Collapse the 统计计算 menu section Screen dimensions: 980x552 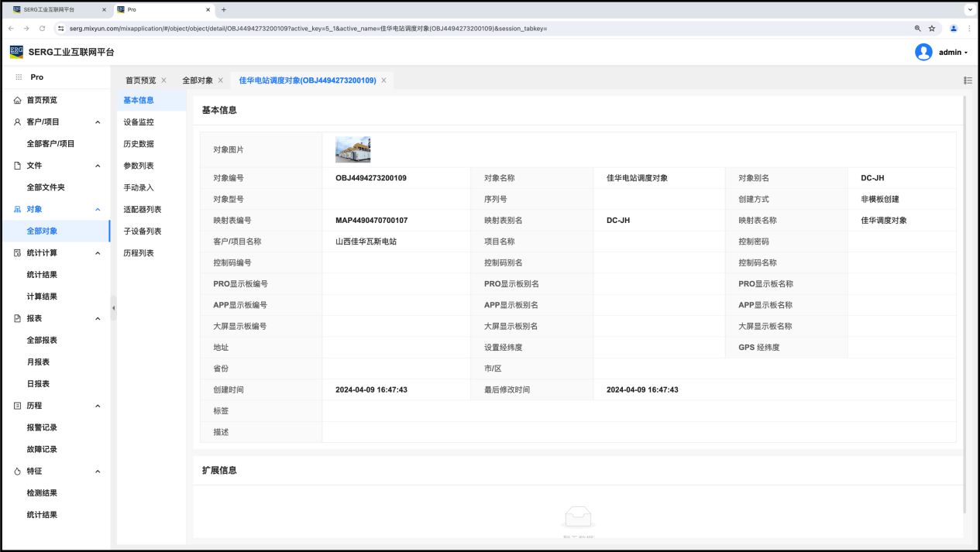tap(98, 253)
